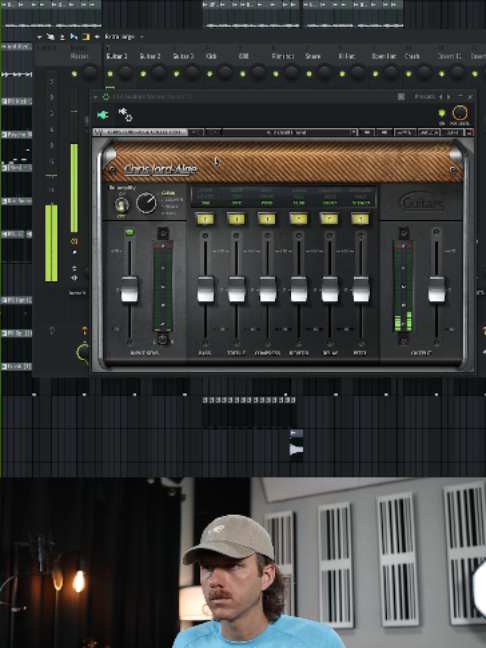486x648 pixels.
Task: Click the second icon in the mixer toolbar
Action: point(51,37)
